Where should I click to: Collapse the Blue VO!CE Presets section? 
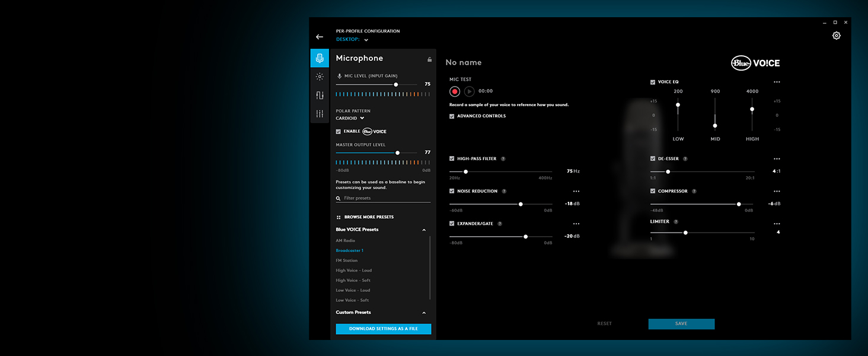(x=424, y=230)
